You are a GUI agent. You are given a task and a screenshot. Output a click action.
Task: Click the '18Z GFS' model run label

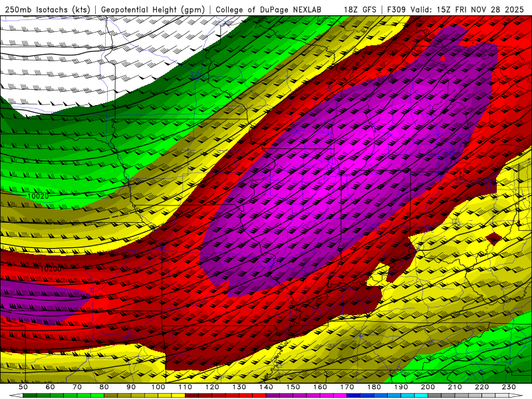360,9
